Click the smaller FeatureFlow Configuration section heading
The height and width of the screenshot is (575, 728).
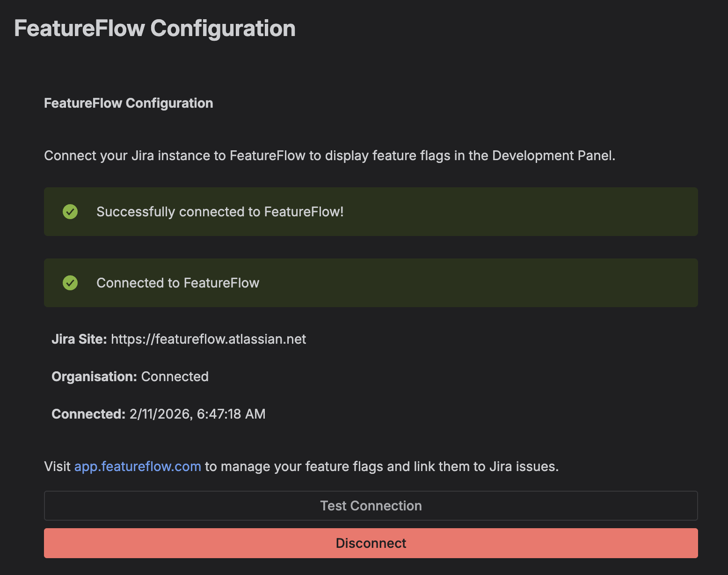128,103
